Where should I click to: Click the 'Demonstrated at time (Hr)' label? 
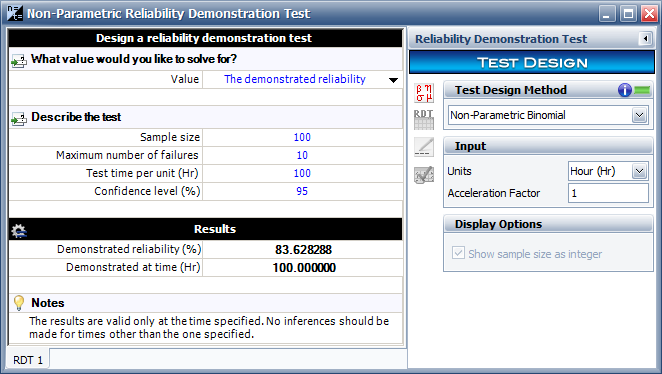(133, 267)
